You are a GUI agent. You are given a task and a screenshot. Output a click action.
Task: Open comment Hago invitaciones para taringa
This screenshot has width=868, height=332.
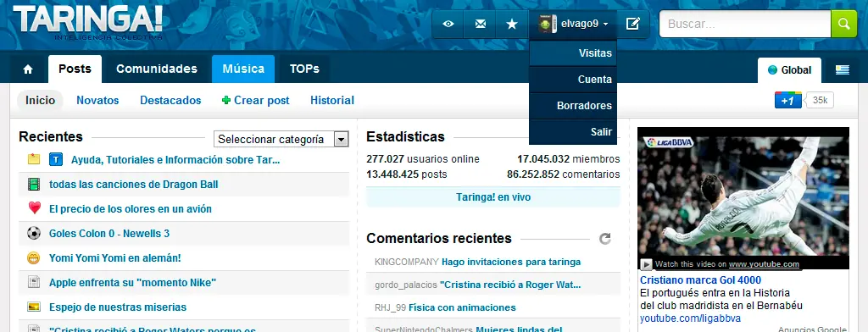click(x=511, y=262)
